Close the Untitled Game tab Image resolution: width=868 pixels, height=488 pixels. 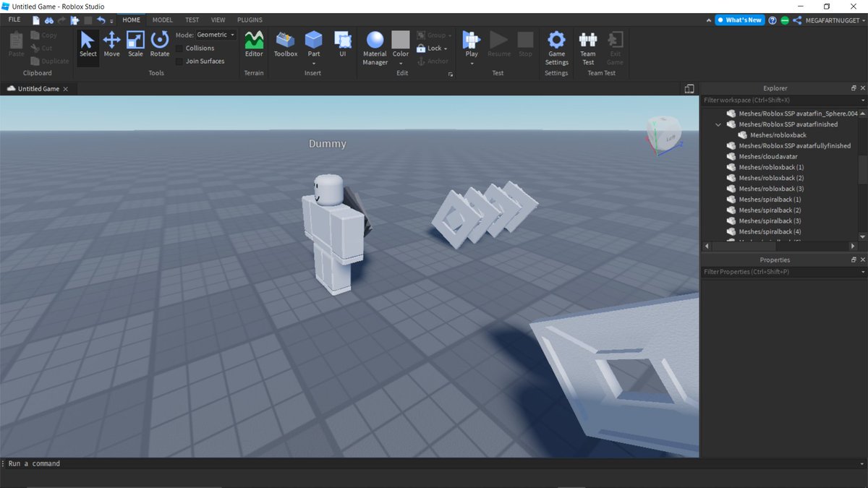[x=66, y=89]
